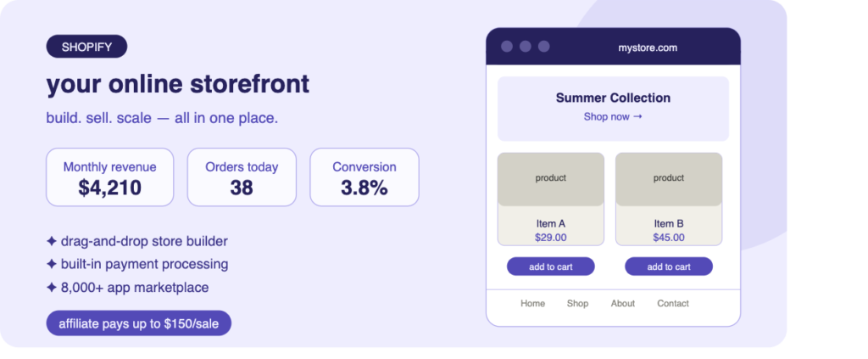Screen dimensions: 868x359
Task: Open the Contact navigation item
Action: pos(672,304)
